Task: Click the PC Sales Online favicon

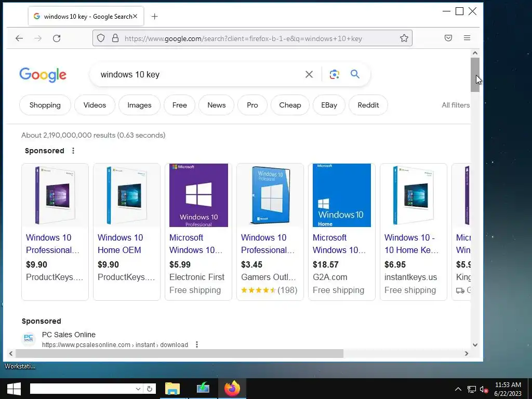Action: pos(29,339)
